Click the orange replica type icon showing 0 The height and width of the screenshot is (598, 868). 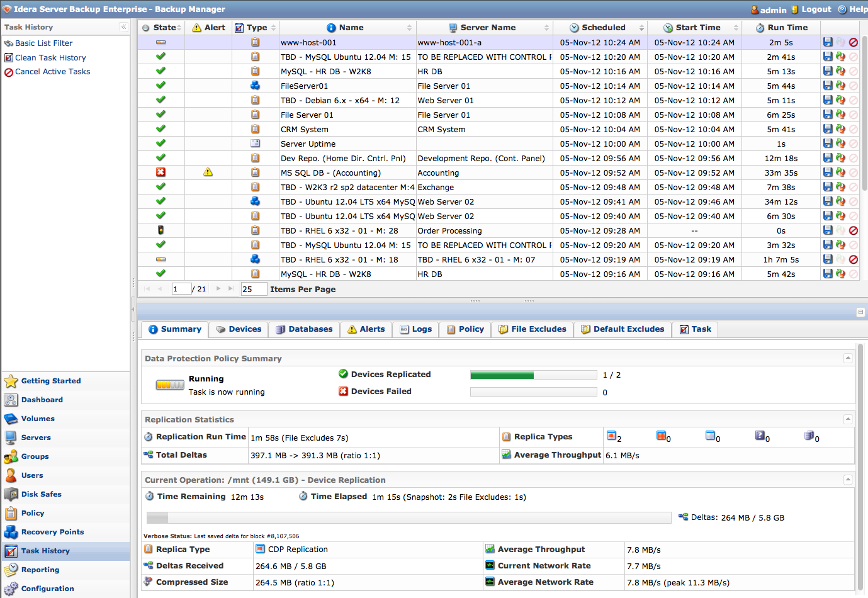pyautogui.click(x=661, y=436)
